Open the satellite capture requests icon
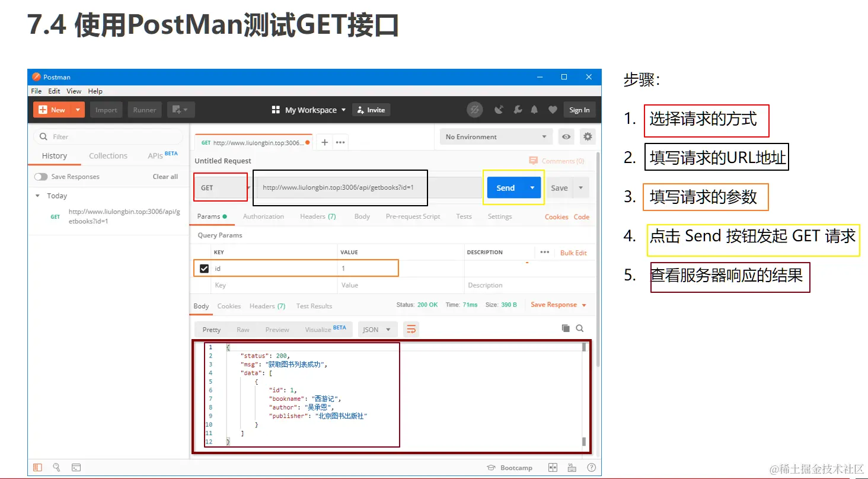The width and height of the screenshot is (868, 479). [499, 110]
